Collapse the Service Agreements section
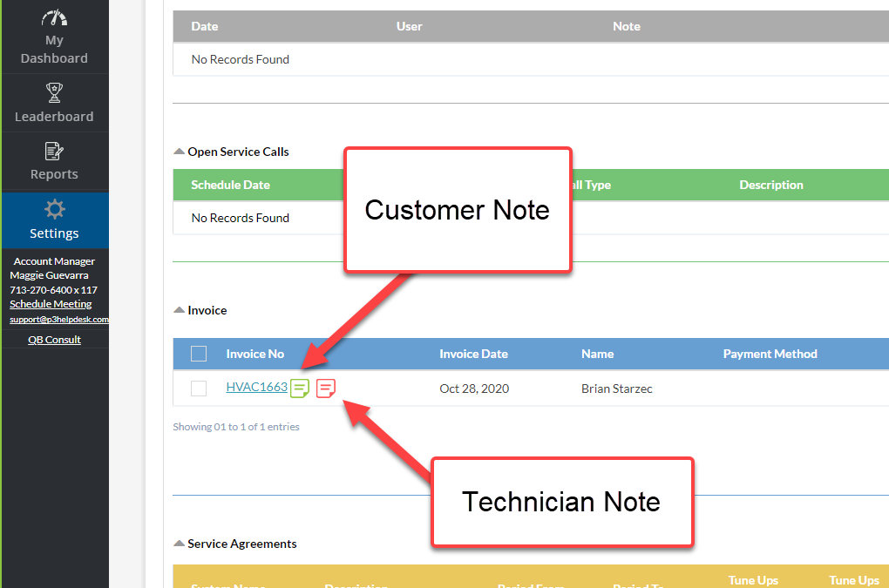The height and width of the screenshot is (588, 889). point(179,544)
